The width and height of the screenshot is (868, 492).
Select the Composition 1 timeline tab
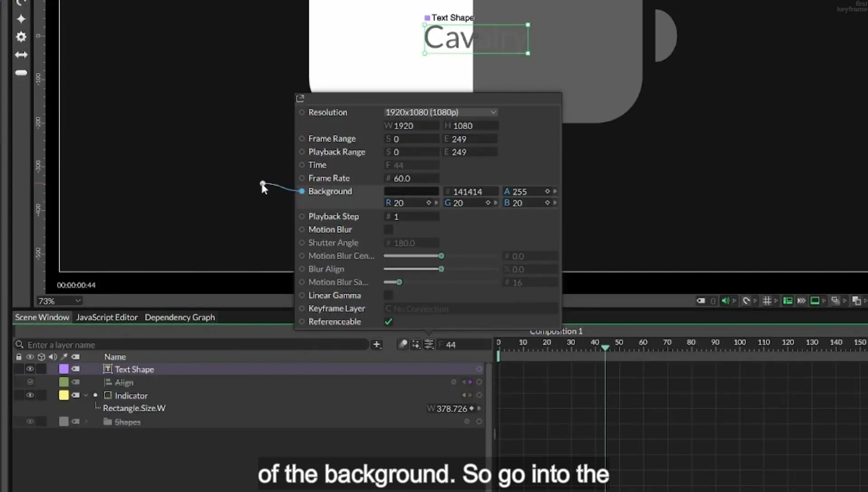pos(556,331)
